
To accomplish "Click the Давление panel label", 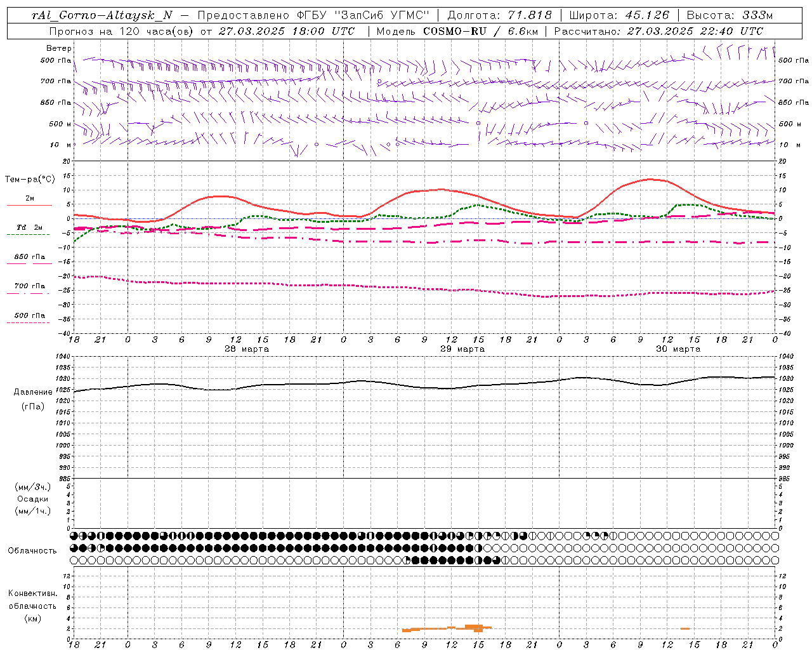I will coord(33,392).
